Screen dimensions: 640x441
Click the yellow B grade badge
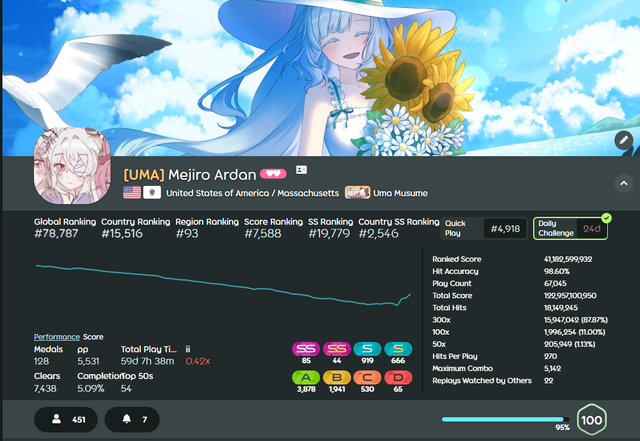click(337, 377)
